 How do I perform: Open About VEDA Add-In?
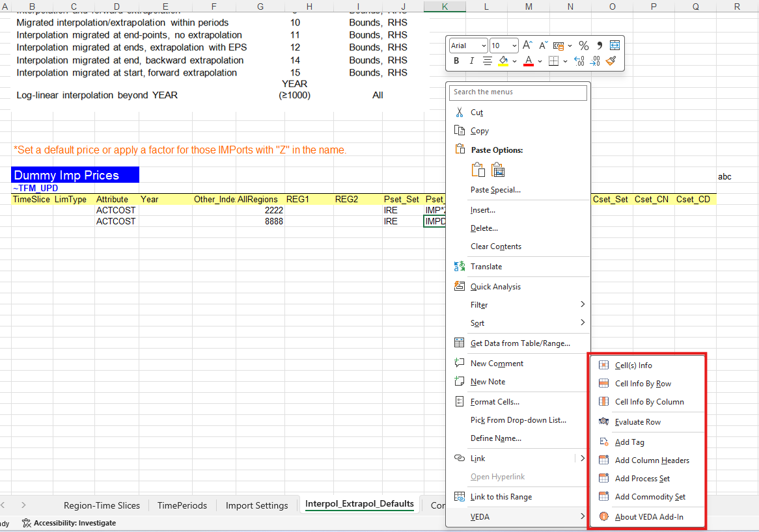click(647, 516)
